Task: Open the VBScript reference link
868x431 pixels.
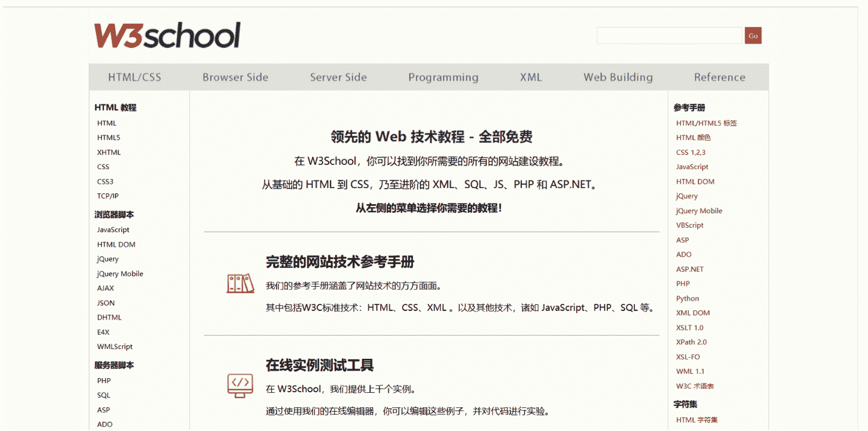Action: 690,225
